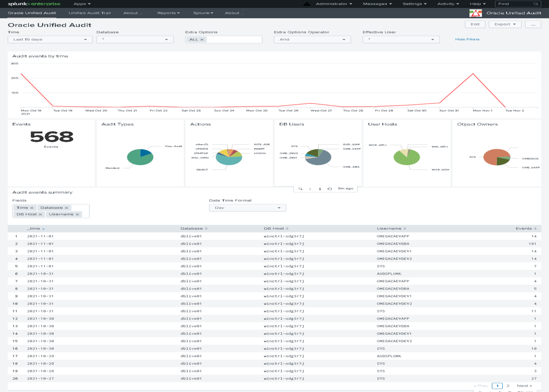Viewport: 549px width, 392px height.
Task: Click the Mon Nov 1 peak on chart
Action: tap(473, 74)
